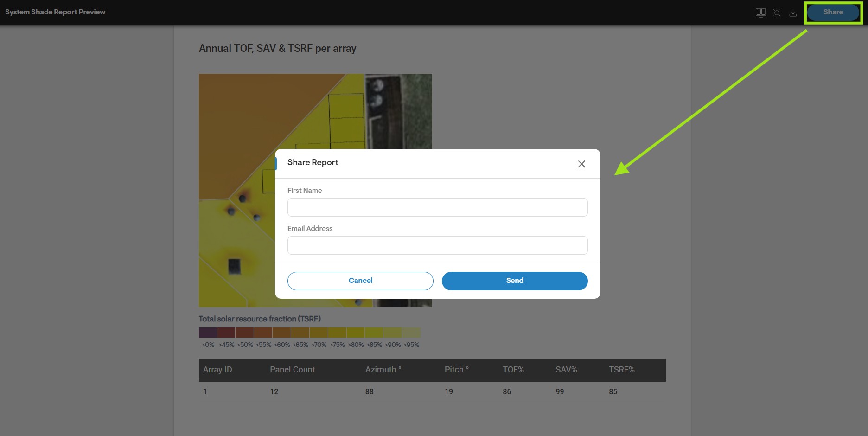Send the shared report
This screenshot has height=436, width=868.
pos(515,281)
